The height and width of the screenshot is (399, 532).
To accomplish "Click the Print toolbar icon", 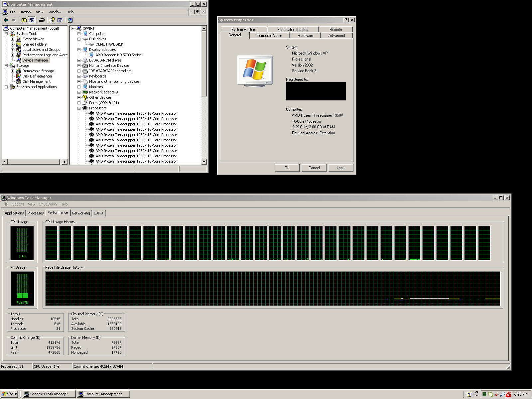I will [42, 20].
